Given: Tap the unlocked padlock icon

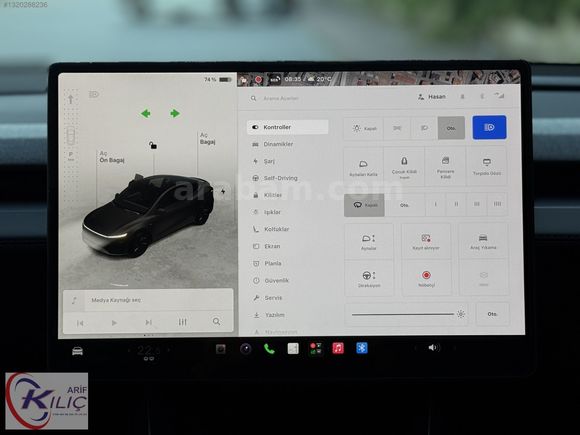Looking at the screenshot, I should [x=152, y=145].
